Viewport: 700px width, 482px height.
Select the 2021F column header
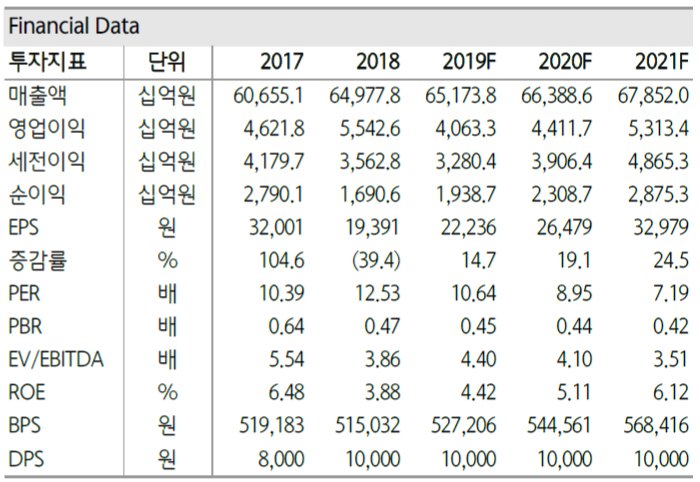661,61
